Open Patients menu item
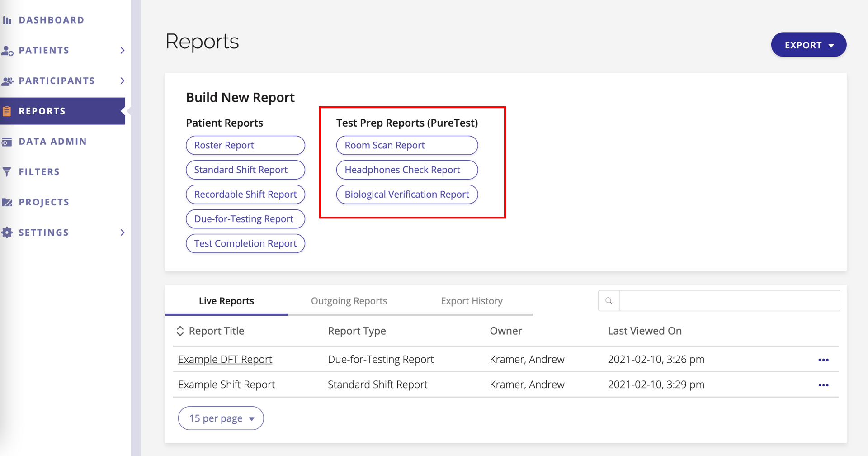 (x=44, y=50)
